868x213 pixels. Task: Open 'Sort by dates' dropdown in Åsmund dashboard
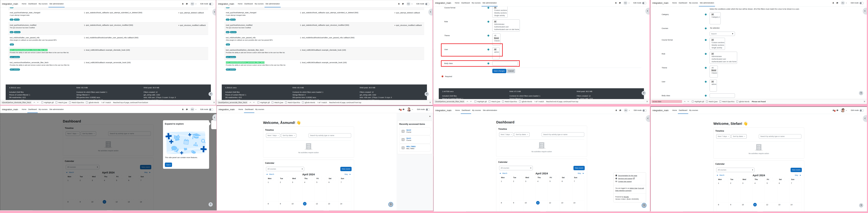pos(289,136)
